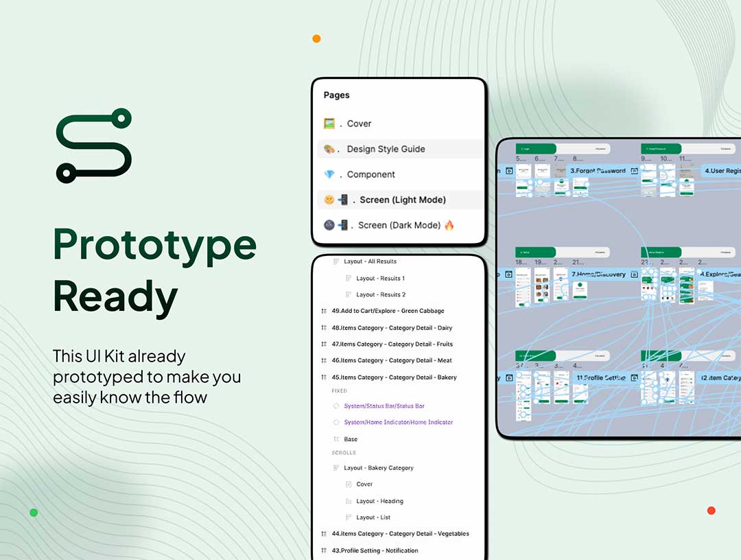Click the 11.Profile Setting flow label
This screenshot has width=741, height=560.
pyautogui.click(x=600, y=378)
